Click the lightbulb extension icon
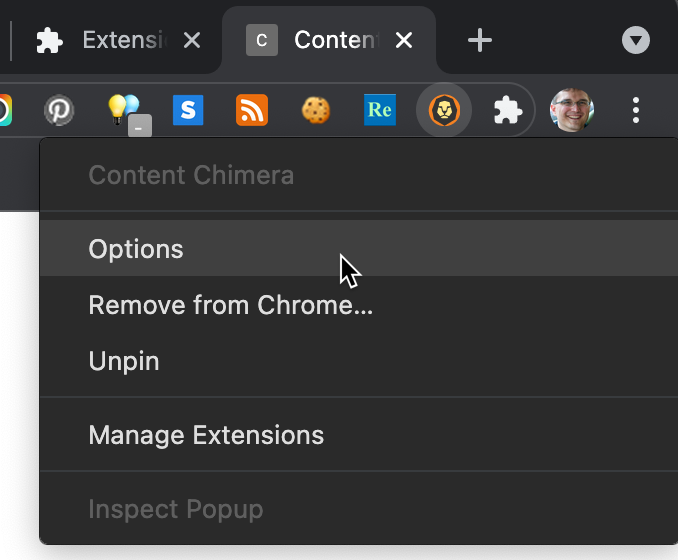The height and width of the screenshot is (560, 678). click(125, 110)
